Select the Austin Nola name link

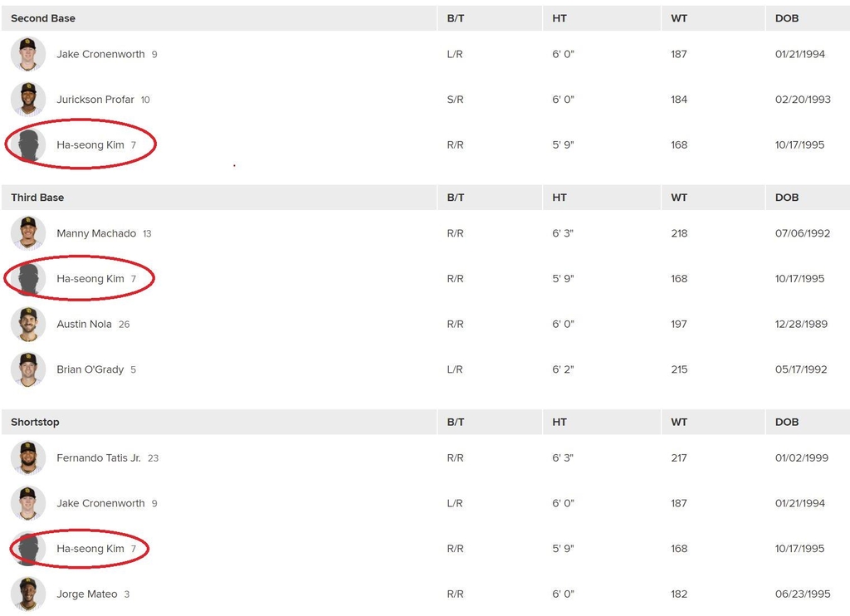coord(83,324)
